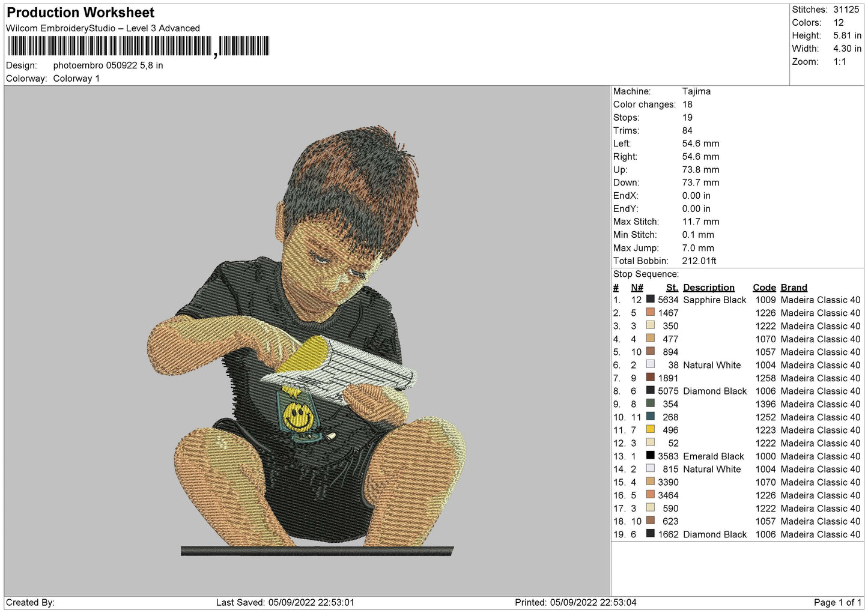Select thread code 1252 in stop 10
Viewport: 868px width, 613px height.
tap(766, 417)
